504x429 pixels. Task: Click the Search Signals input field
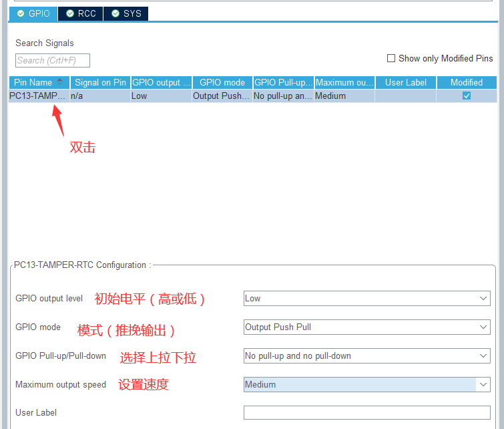point(53,61)
